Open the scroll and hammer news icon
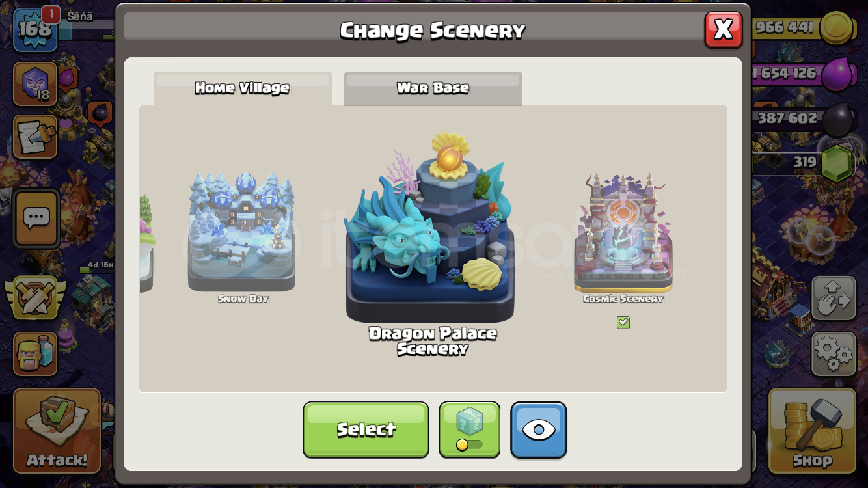This screenshot has width=868, height=488. coord(35,137)
